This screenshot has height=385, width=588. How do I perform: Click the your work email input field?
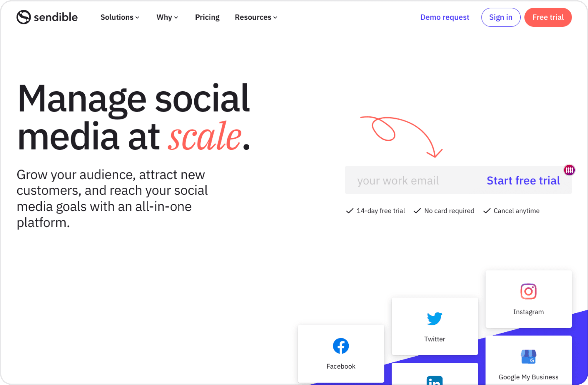(x=398, y=180)
